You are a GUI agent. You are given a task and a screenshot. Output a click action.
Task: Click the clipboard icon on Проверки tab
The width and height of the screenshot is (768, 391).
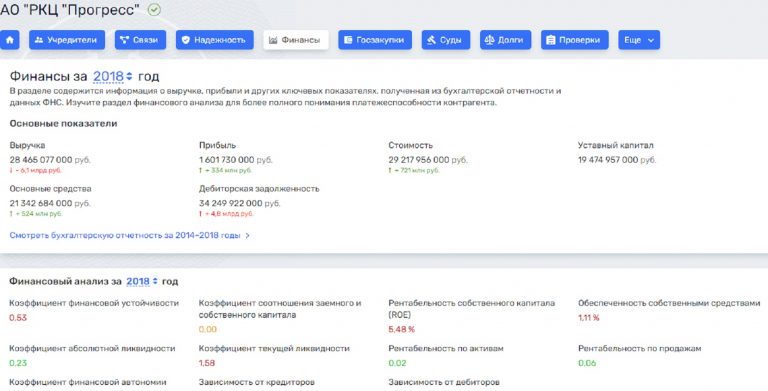point(551,40)
